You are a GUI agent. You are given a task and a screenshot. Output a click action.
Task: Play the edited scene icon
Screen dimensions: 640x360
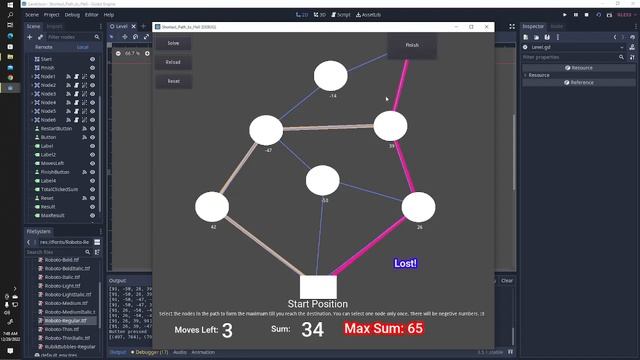point(598,15)
